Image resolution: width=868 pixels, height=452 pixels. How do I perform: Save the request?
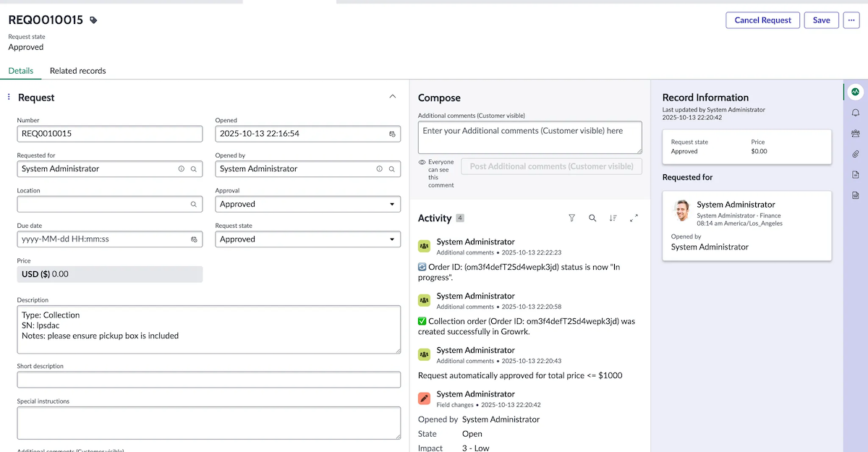click(x=821, y=20)
